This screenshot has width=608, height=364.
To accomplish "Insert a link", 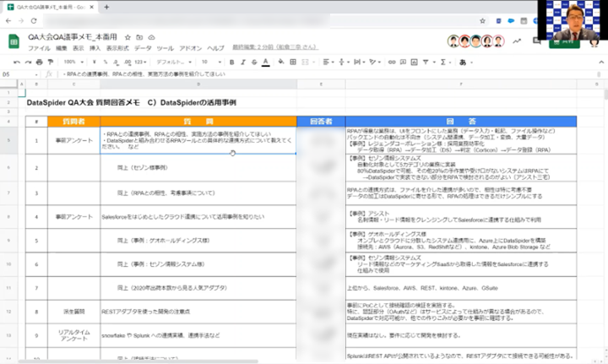I will [x=392, y=62].
